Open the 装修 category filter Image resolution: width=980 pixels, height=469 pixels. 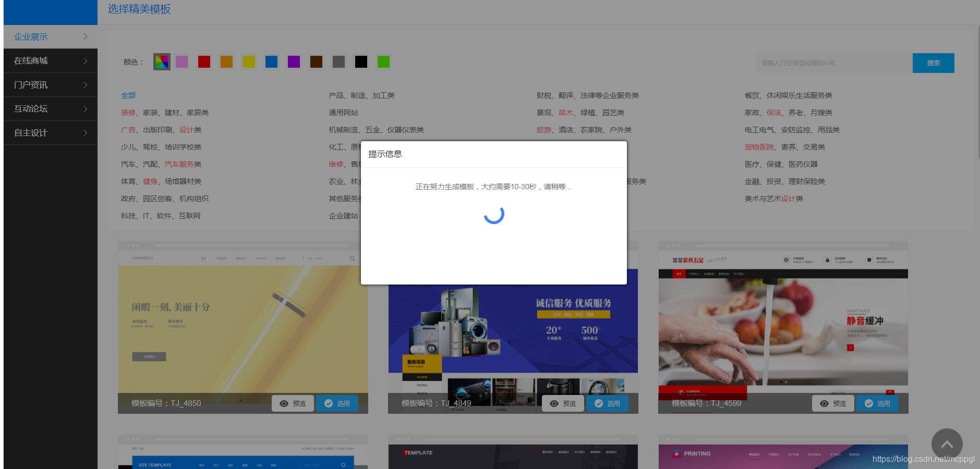pyautogui.click(x=128, y=112)
